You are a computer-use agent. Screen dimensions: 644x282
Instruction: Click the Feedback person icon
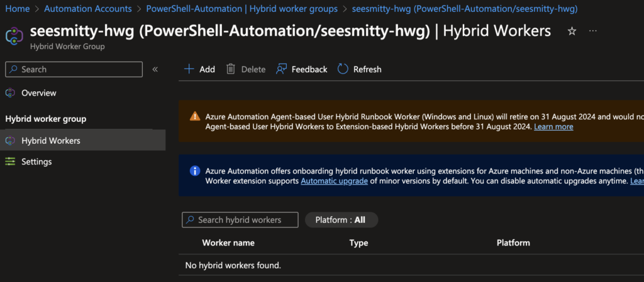pyautogui.click(x=281, y=69)
